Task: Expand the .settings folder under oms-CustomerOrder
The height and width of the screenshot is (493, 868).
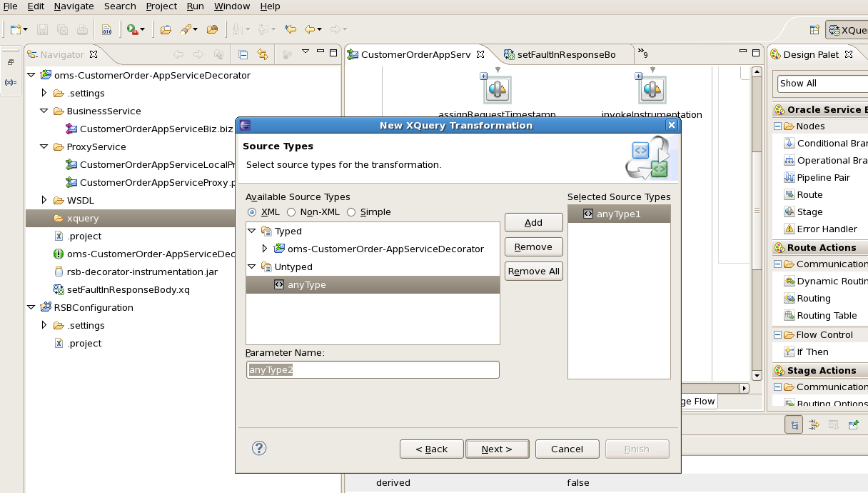Action: (44, 93)
